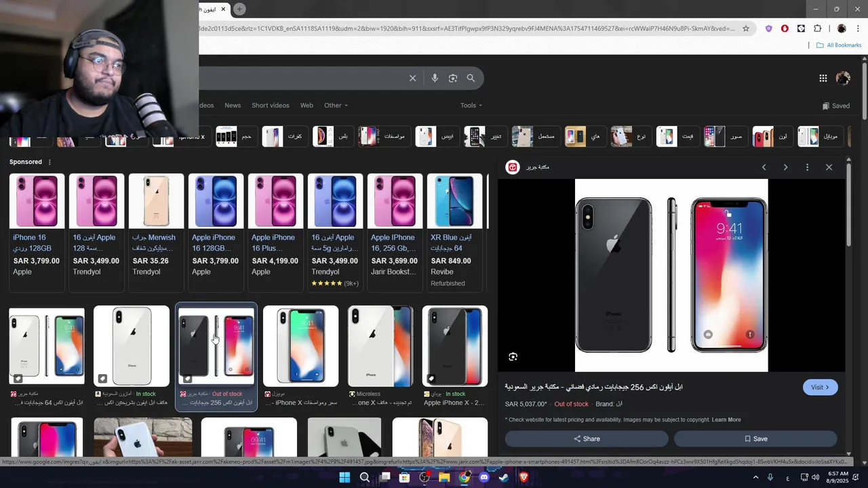Viewport: 868px width, 488px height.
Task: Click the magnifier search button
Action: (x=471, y=78)
